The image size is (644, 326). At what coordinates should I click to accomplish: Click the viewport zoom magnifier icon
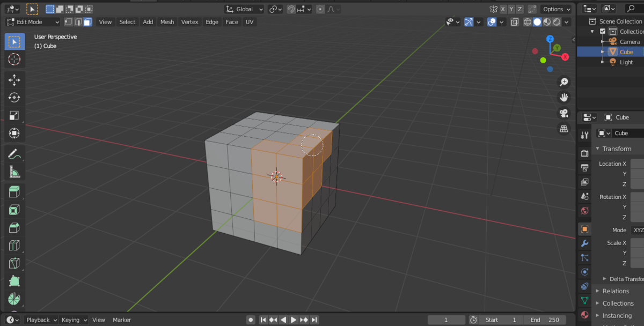click(563, 82)
